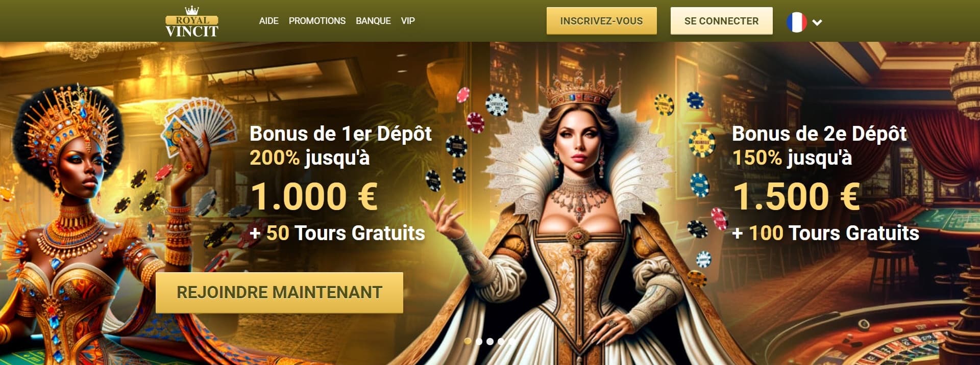This screenshot has width=980, height=365.
Task: Select the French flag language icon
Action: coord(796,22)
